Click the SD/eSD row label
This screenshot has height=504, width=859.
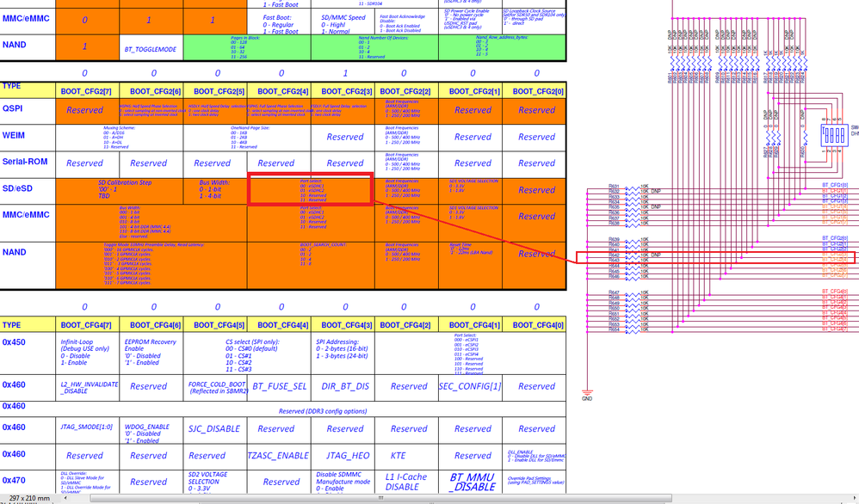click(x=17, y=188)
